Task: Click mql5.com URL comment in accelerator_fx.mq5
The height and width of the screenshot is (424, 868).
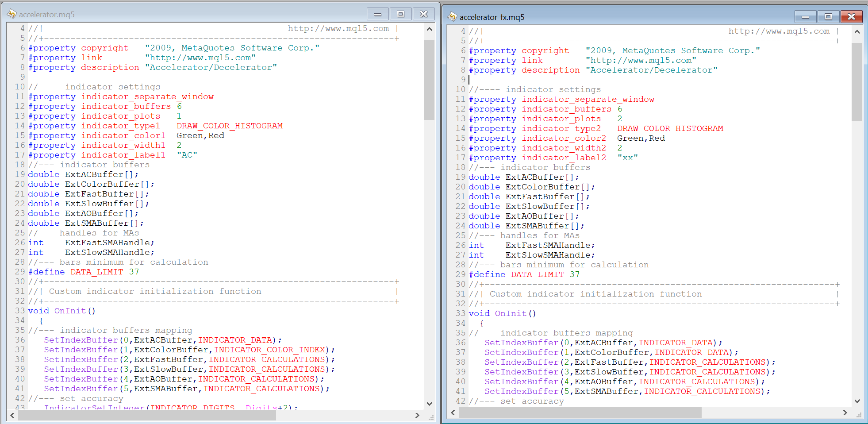Action: click(x=779, y=31)
